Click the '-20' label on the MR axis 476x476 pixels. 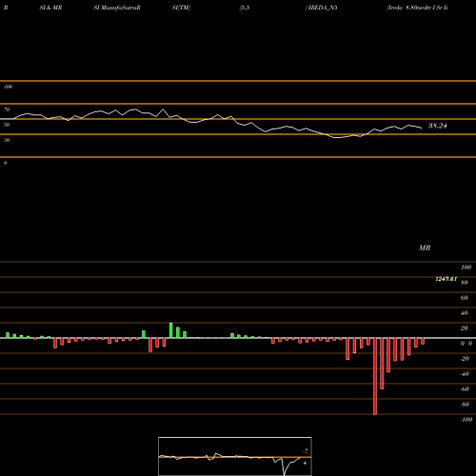[x=465, y=359]
